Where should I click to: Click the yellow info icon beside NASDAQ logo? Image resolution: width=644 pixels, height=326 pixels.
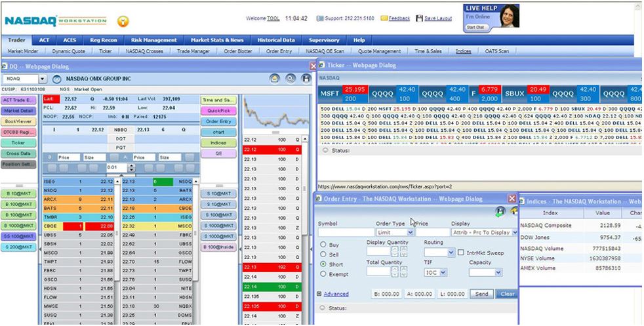coord(123,21)
